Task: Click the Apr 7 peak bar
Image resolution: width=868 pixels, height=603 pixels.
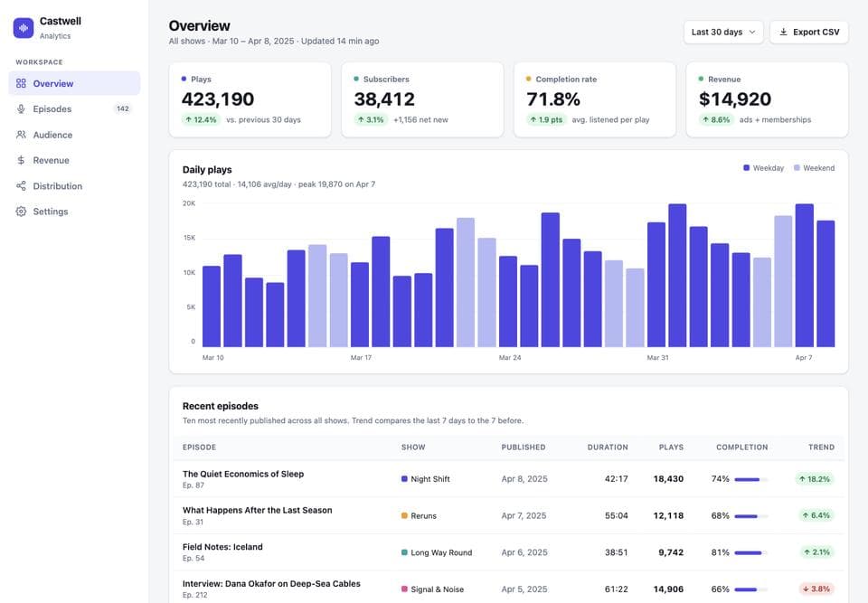Action: tap(805, 275)
